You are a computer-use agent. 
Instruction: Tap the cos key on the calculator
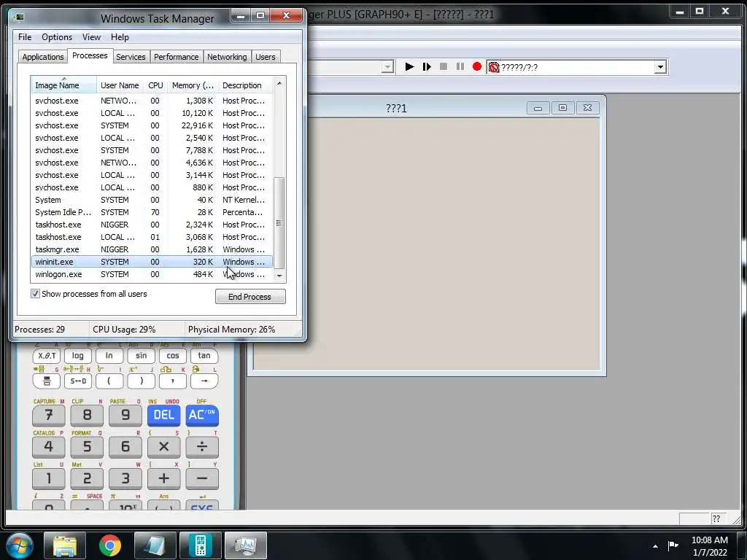point(172,356)
